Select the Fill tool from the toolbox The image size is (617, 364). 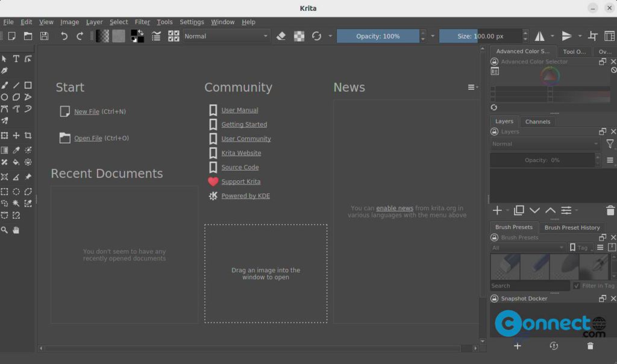tap(16, 163)
